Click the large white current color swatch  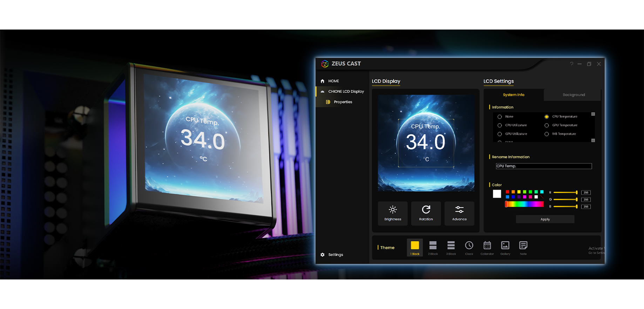coord(497,194)
